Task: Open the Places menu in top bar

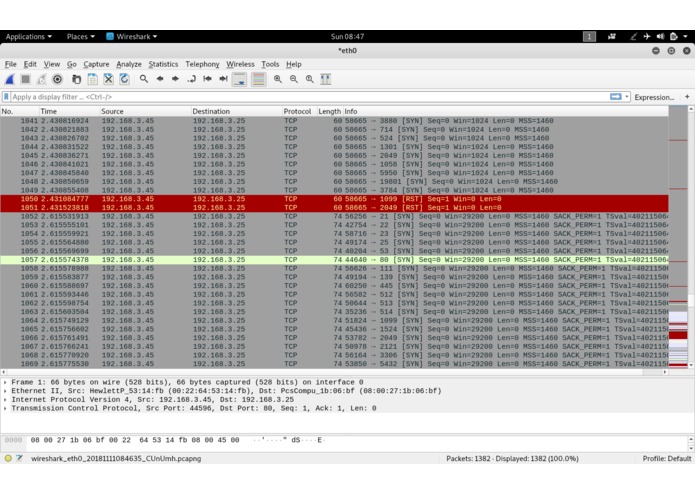Action: pyautogui.click(x=80, y=37)
